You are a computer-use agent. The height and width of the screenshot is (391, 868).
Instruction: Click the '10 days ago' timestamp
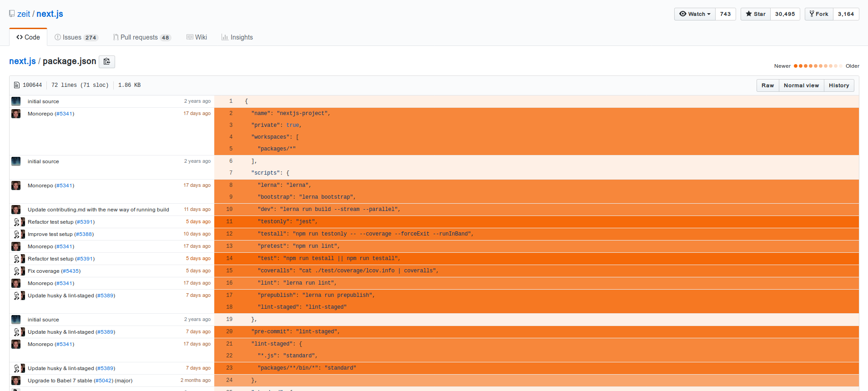point(197,234)
